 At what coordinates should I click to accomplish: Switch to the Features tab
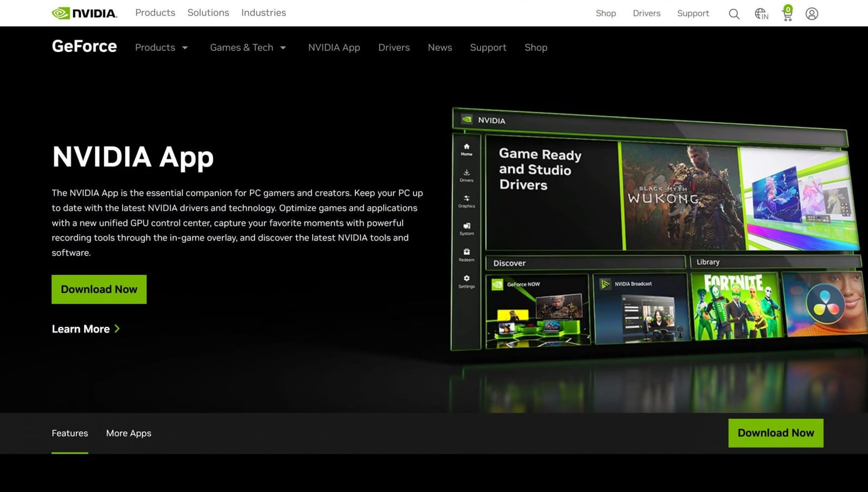click(x=69, y=433)
